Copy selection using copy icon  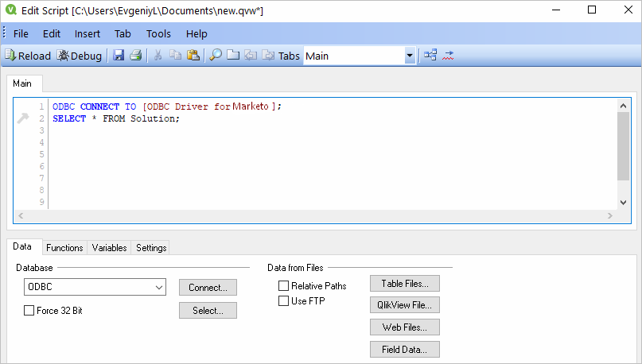click(x=175, y=55)
